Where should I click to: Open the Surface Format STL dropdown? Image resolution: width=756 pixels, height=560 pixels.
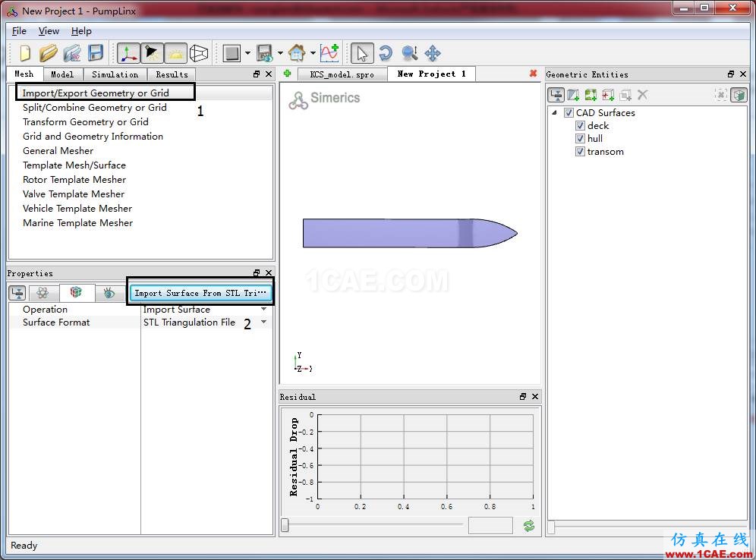[x=263, y=322]
